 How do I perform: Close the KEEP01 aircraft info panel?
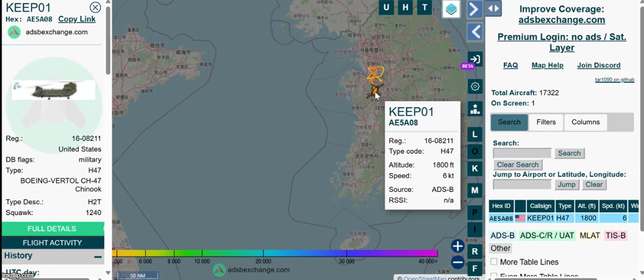[95, 7]
